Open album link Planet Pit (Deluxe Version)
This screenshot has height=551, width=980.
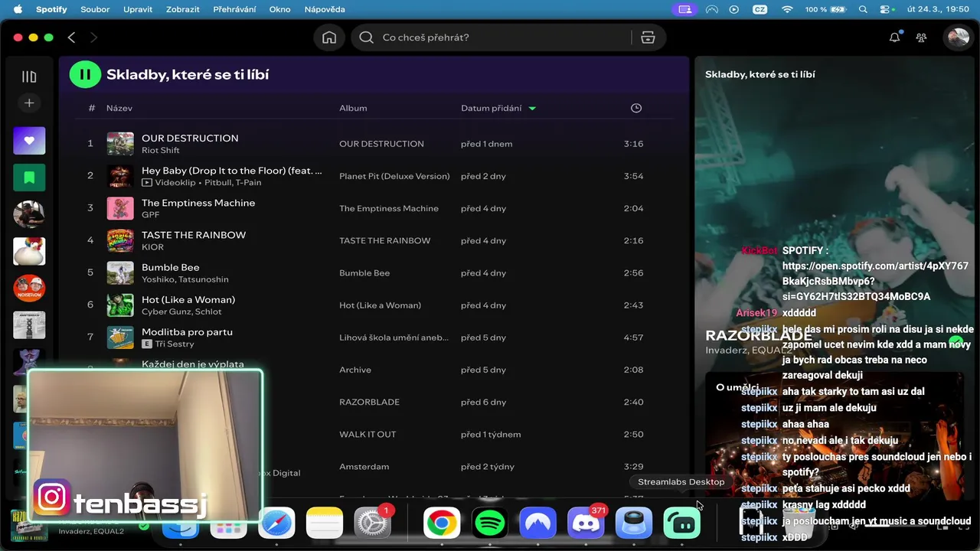(x=394, y=176)
